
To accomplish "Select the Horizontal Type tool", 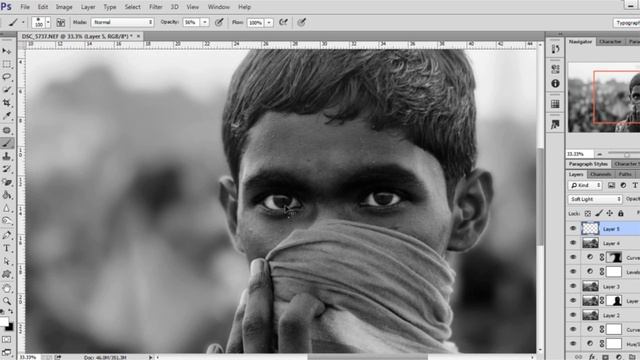I will coord(7,248).
